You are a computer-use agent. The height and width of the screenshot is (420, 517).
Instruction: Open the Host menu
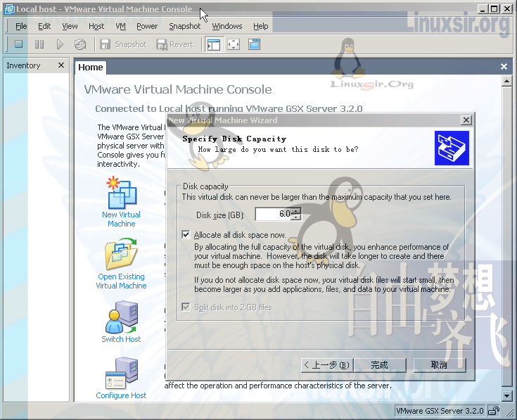(x=96, y=26)
